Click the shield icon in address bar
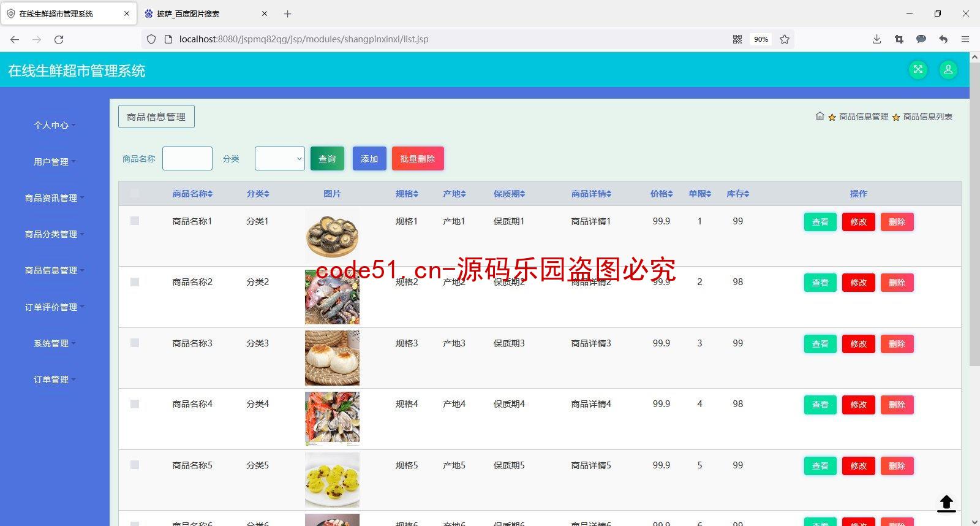Screen dimensions: 980x526 [151, 39]
